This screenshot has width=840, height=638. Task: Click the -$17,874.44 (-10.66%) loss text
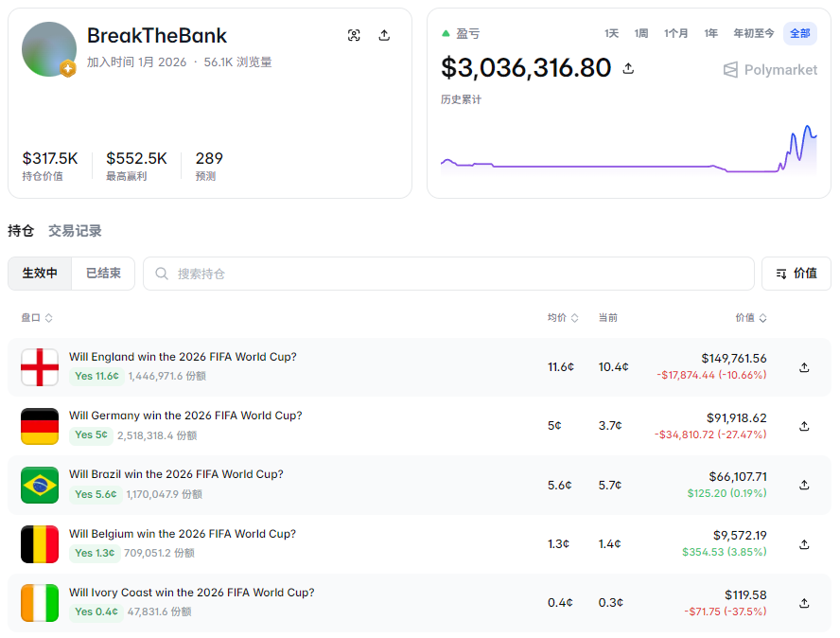coord(712,375)
